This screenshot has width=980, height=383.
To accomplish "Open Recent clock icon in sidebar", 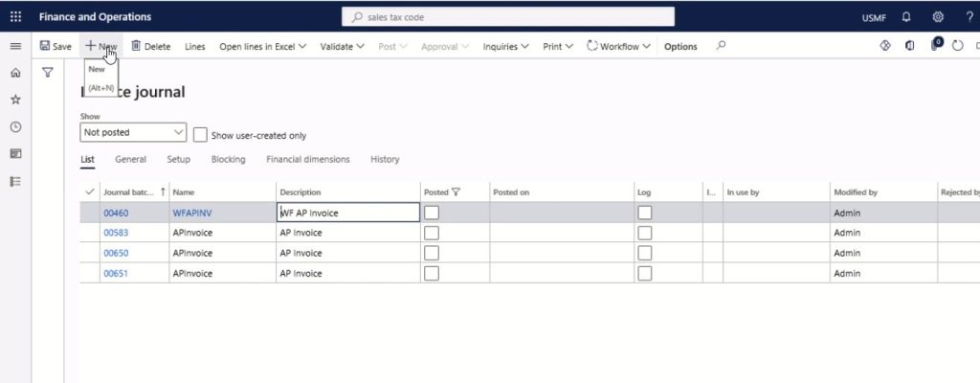I will coord(15,126).
